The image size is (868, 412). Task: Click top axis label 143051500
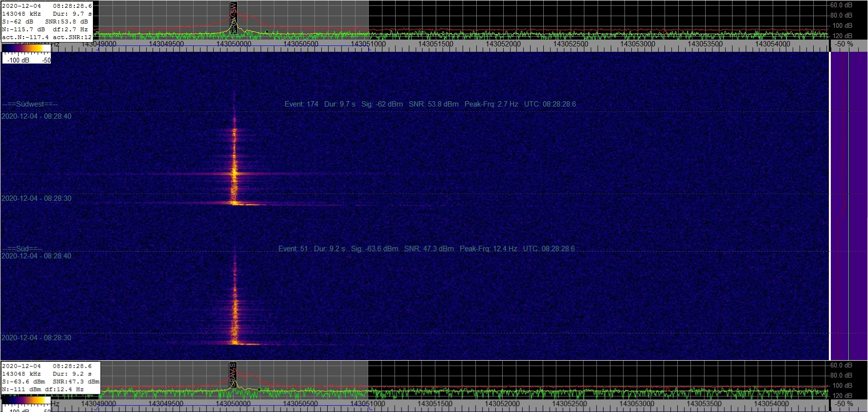pyautogui.click(x=436, y=44)
